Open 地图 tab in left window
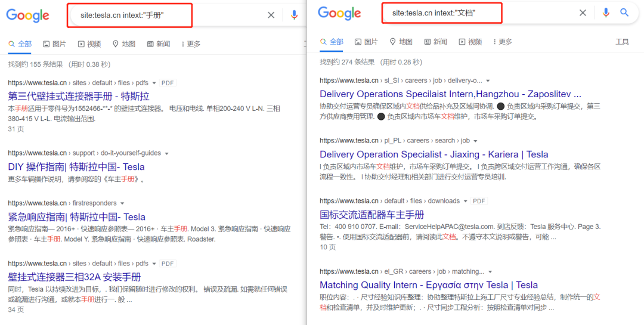This screenshot has width=644, height=325. tap(123, 44)
